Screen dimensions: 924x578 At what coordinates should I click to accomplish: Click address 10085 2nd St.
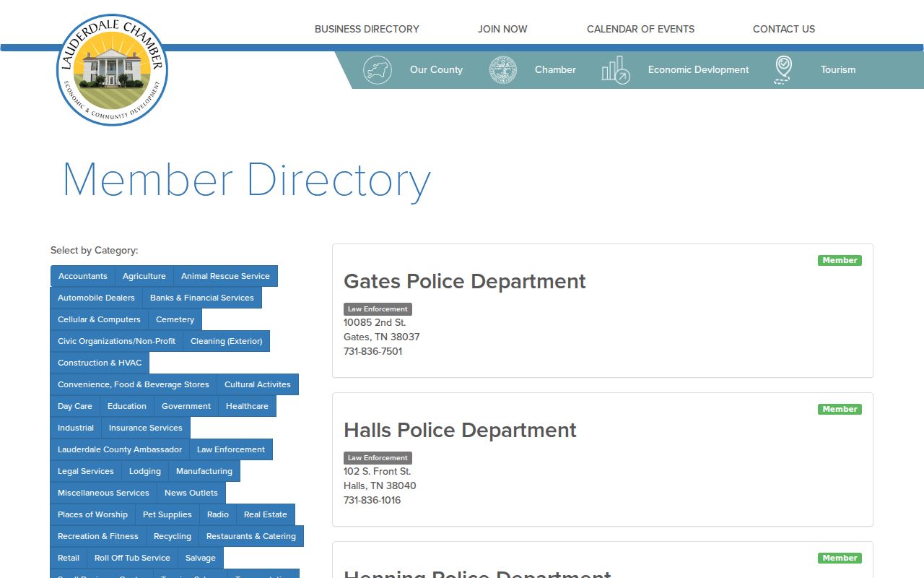[x=375, y=322]
